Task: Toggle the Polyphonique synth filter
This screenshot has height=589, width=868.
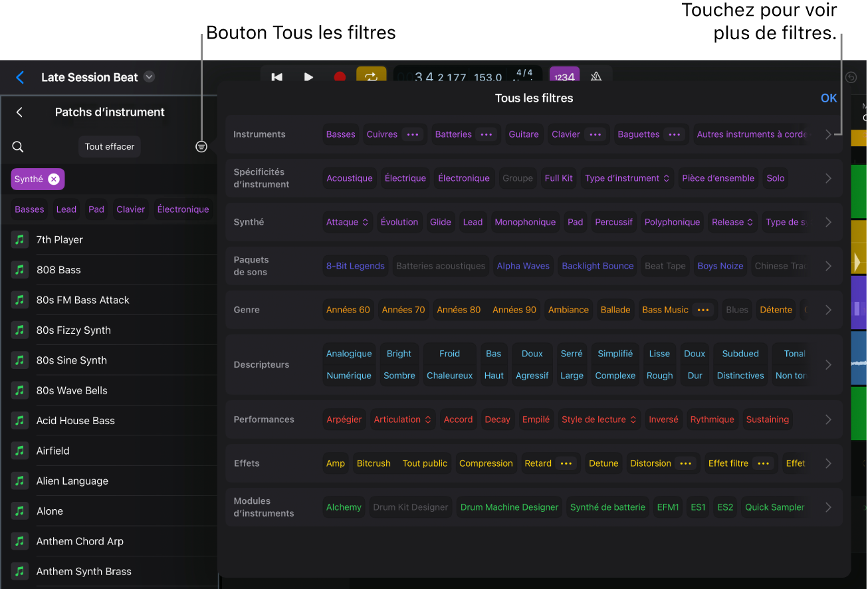Action: click(672, 222)
